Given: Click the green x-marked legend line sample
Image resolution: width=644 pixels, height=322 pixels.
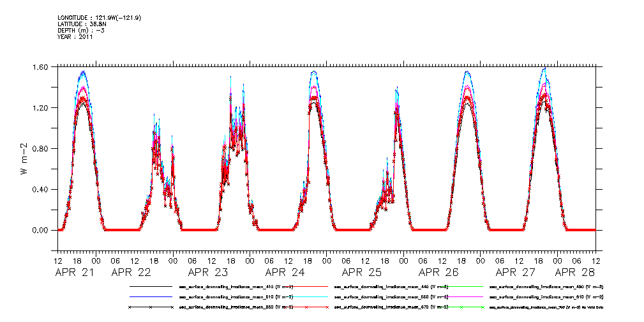Looking at the screenshot, I should point(461,307).
